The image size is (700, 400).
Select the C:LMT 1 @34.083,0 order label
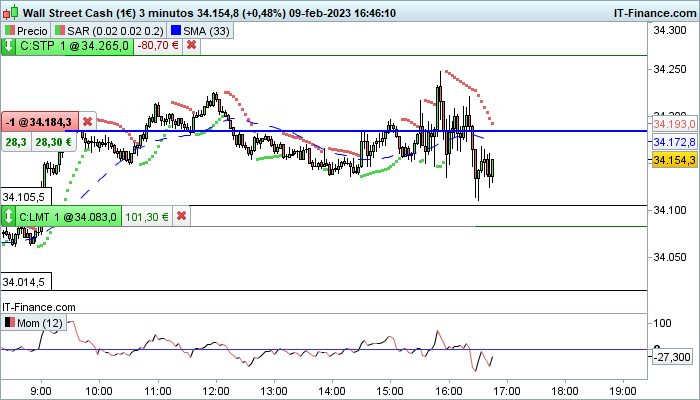[x=68, y=217]
